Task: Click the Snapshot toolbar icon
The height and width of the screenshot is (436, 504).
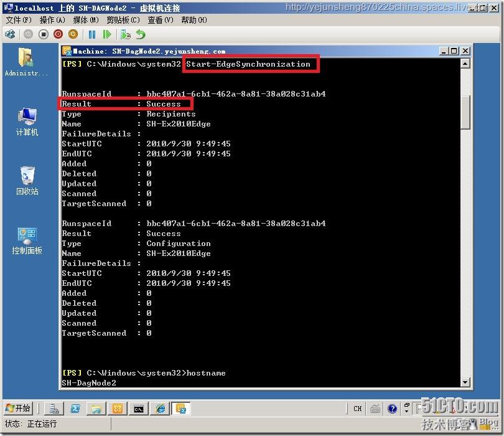Action: click(125, 34)
